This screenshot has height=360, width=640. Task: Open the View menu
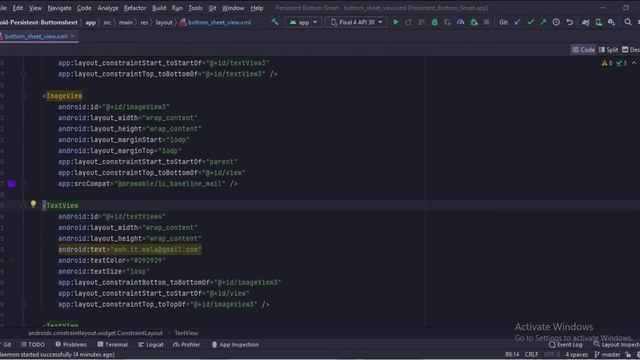(35, 8)
